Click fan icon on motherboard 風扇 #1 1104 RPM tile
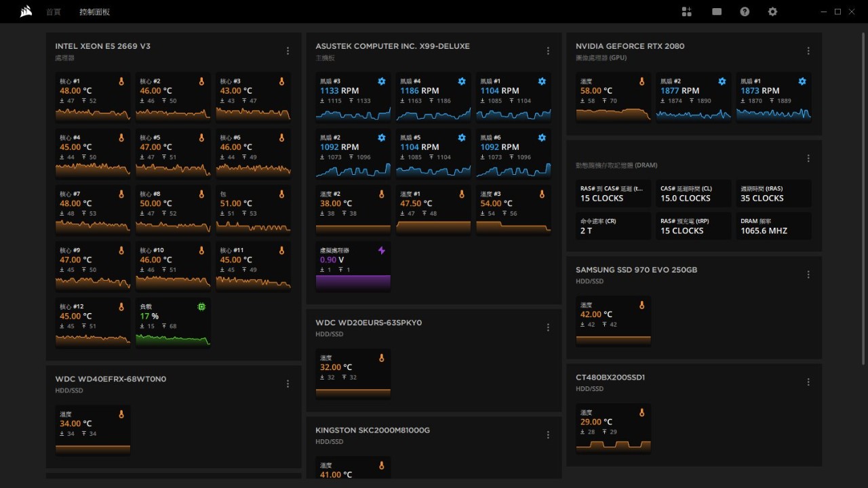 pyautogui.click(x=542, y=81)
